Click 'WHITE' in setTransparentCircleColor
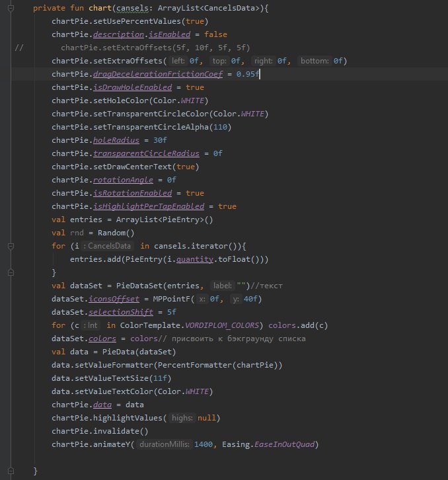Image resolution: width=448 pixels, height=480 pixels. (252, 114)
